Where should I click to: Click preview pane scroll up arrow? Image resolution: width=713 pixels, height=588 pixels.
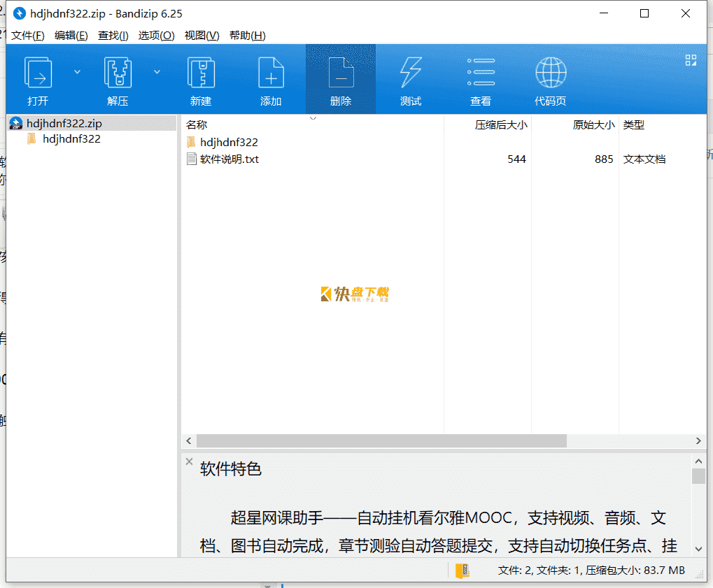coord(698,461)
